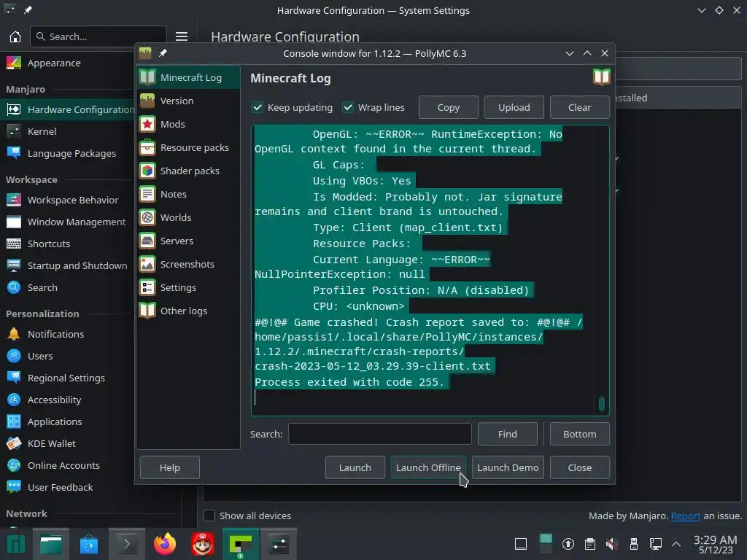Image resolution: width=747 pixels, height=560 pixels.
Task: Close the console window using the Close button
Action: tap(579, 467)
